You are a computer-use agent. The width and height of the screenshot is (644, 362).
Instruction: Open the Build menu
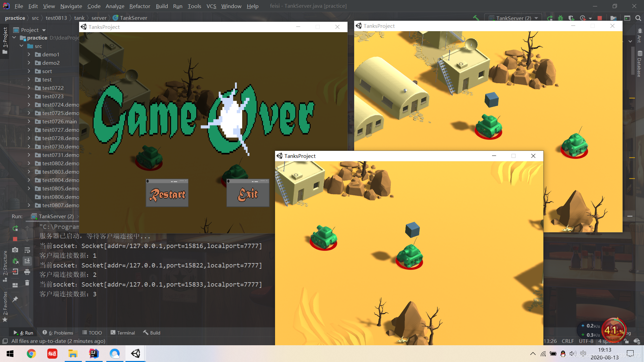162,6
